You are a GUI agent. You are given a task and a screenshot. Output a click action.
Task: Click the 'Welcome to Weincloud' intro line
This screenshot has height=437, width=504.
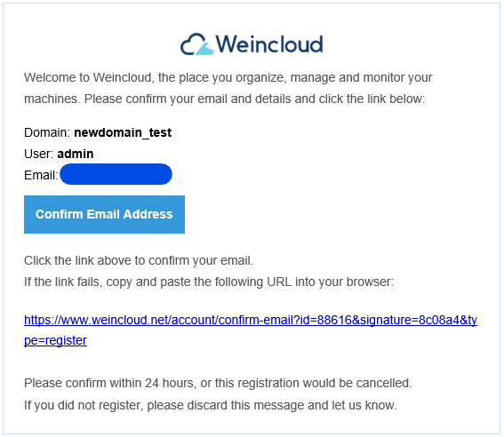pyautogui.click(x=228, y=78)
